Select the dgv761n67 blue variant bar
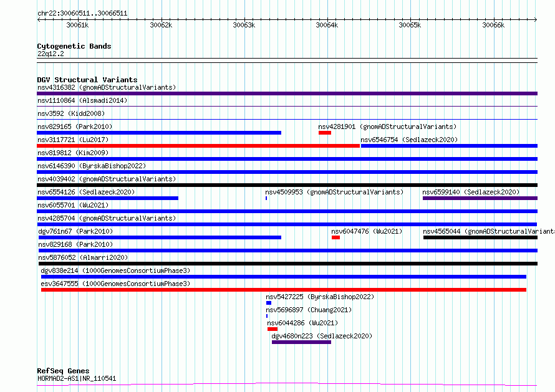The width and height of the screenshot is (555, 392). (160, 237)
